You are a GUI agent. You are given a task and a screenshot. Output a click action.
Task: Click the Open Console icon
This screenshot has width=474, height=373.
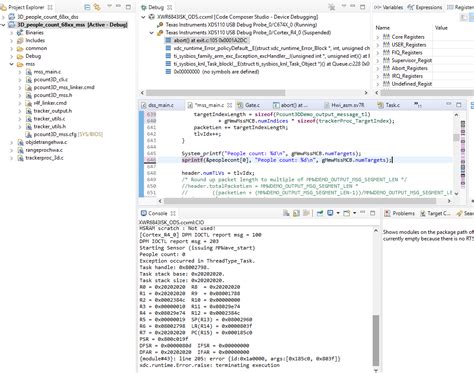[x=347, y=213]
